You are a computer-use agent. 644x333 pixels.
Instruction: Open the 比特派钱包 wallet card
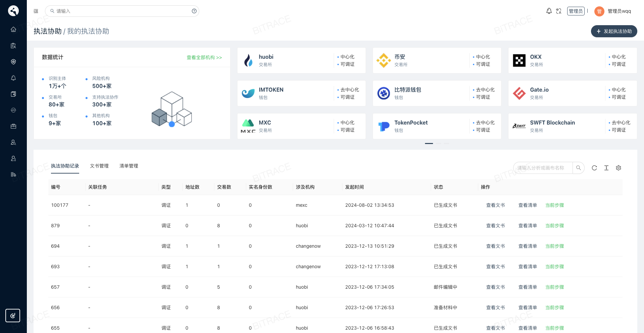(437, 93)
